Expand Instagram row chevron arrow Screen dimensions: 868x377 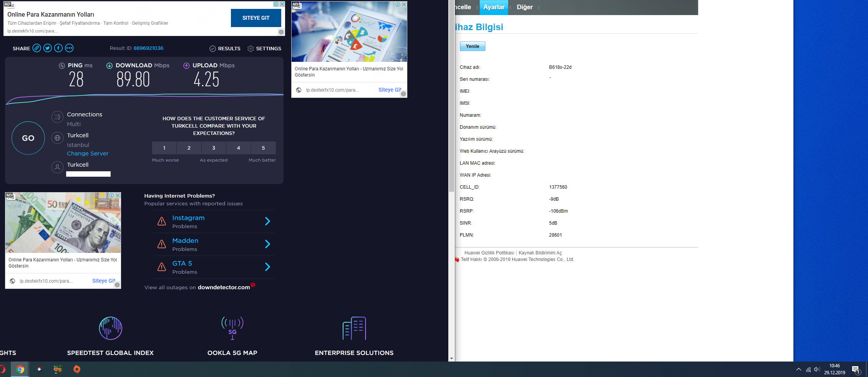point(267,221)
